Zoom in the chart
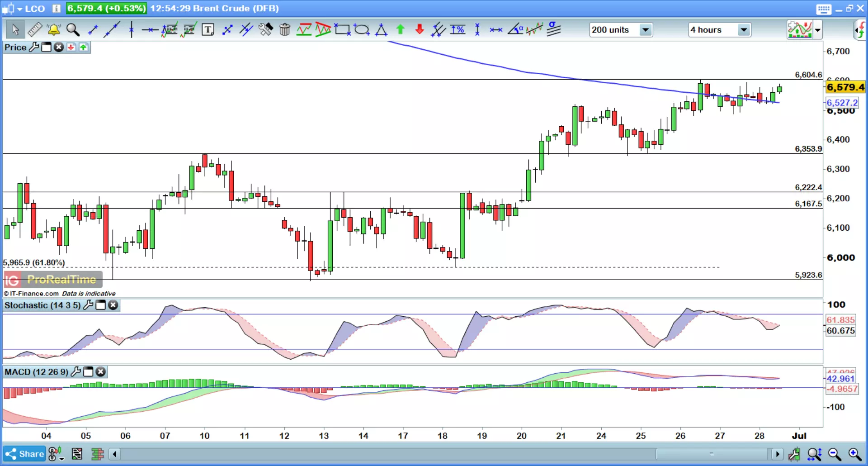The height and width of the screenshot is (466, 868). [854, 454]
